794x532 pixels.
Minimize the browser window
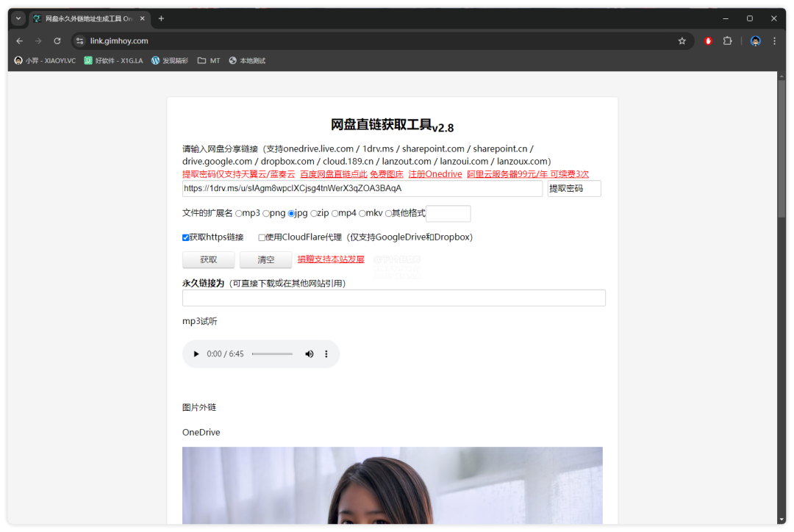(x=726, y=18)
